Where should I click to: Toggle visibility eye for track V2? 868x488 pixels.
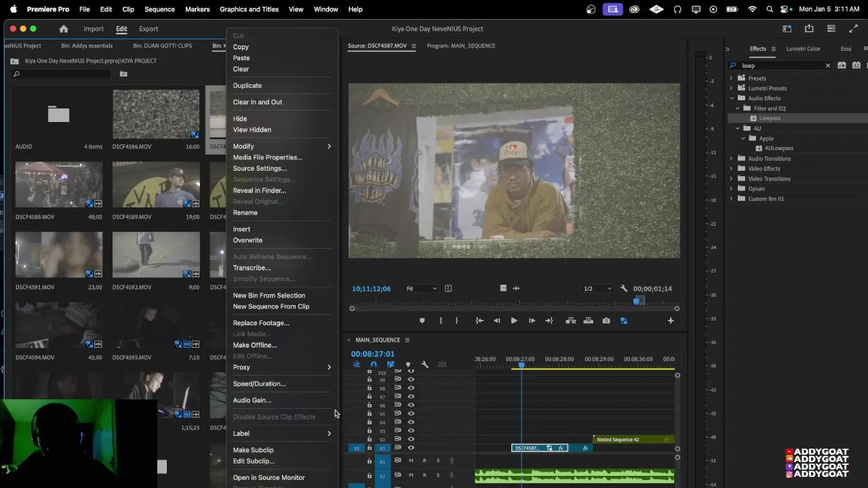411,439
